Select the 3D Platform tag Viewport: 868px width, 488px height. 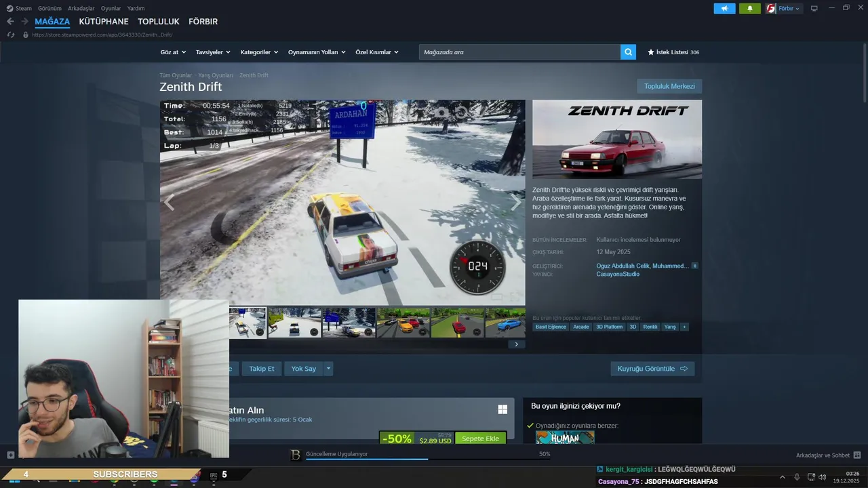click(609, 327)
